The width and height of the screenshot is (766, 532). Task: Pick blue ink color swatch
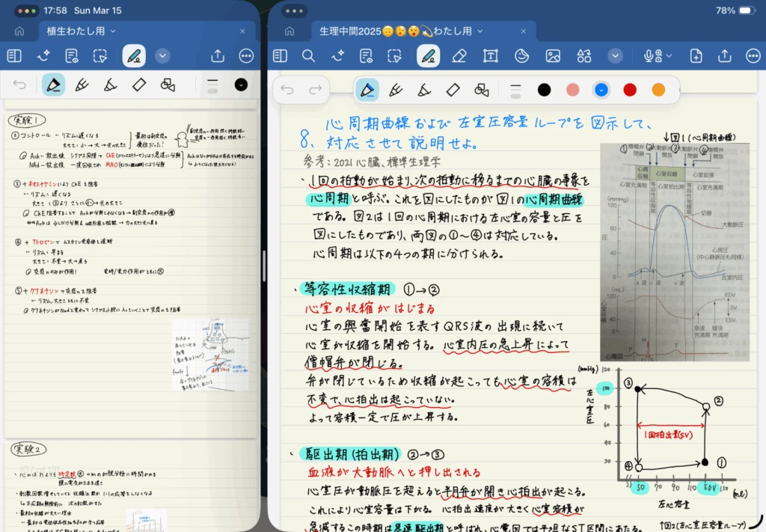coord(601,90)
